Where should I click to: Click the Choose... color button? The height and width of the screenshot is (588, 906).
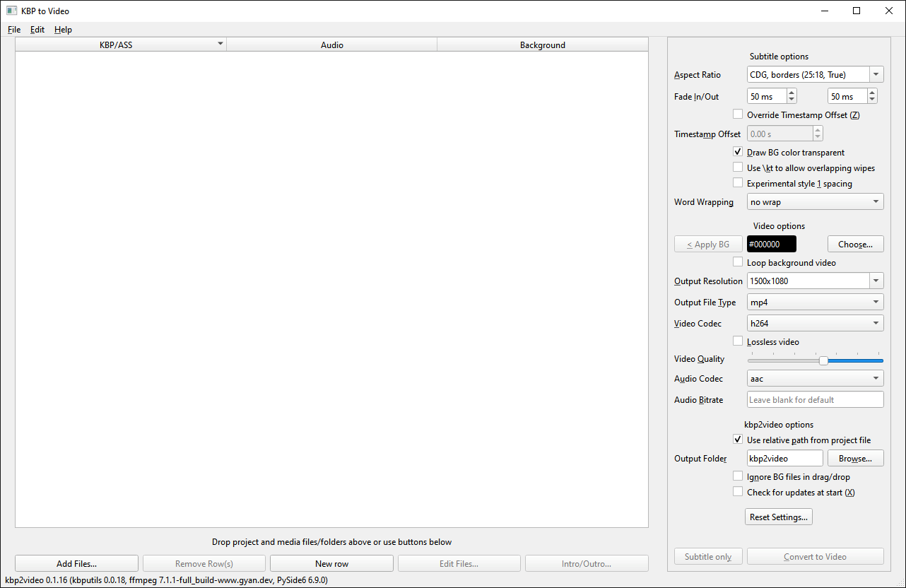click(856, 244)
